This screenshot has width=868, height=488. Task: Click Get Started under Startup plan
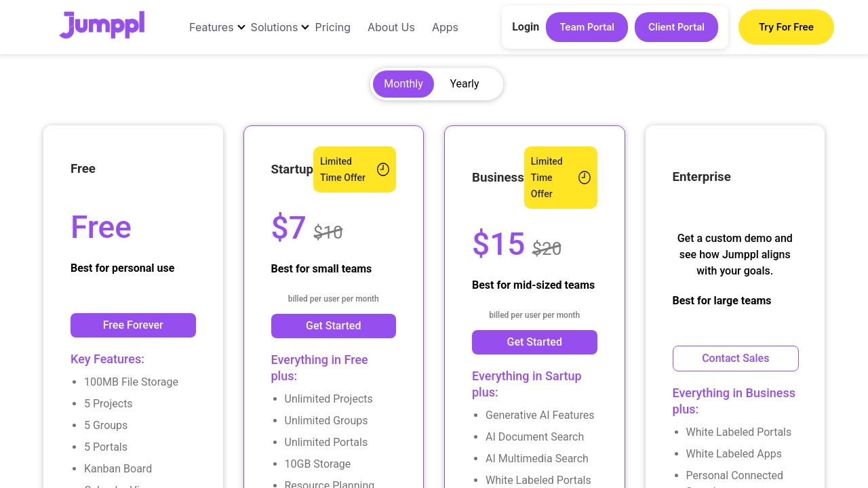coord(333,326)
